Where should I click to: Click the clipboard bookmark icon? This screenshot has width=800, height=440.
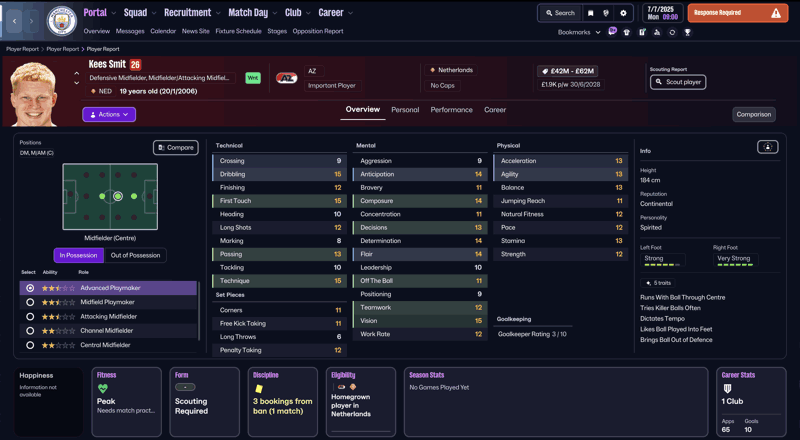point(642,32)
